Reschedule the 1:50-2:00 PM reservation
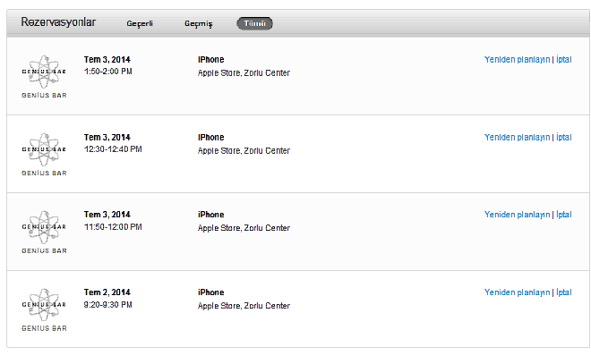The width and height of the screenshot is (591, 364). pyautogui.click(x=518, y=60)
